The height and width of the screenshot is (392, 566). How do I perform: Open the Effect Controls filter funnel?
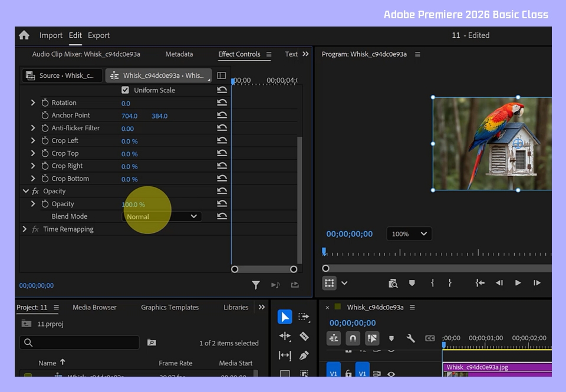point(255,285)
